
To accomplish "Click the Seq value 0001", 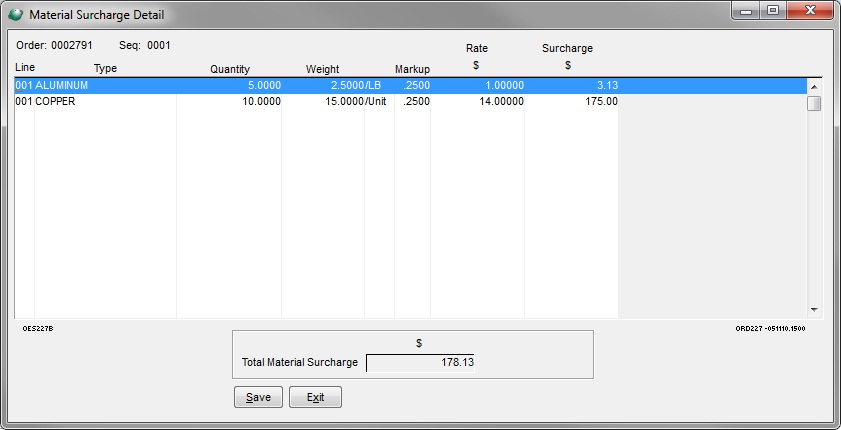I will (159, 46).
